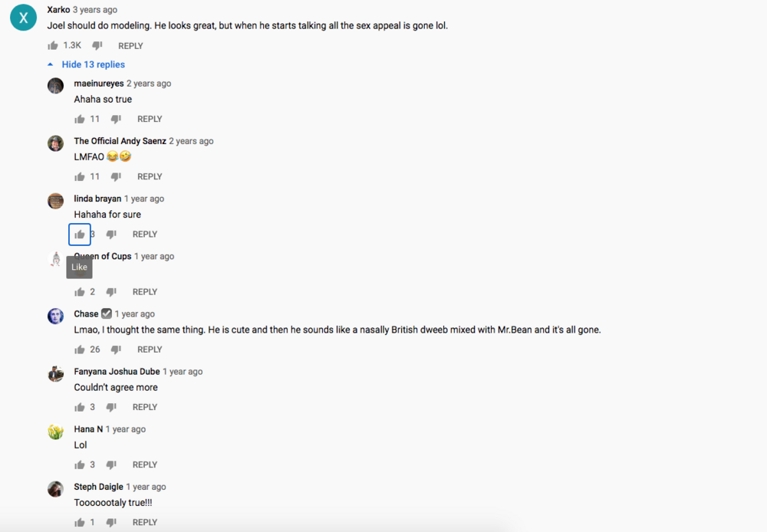Like Xarko's top comment
The image size is (767, 532).
[53, 46]
